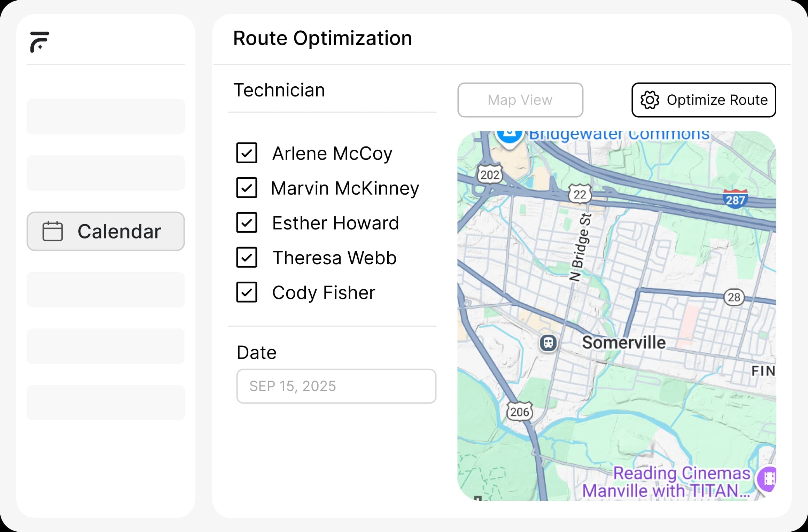Deselect the Esther Howard technician checkbox
This screenshot has width=808, height=532.
coord(247,223)
